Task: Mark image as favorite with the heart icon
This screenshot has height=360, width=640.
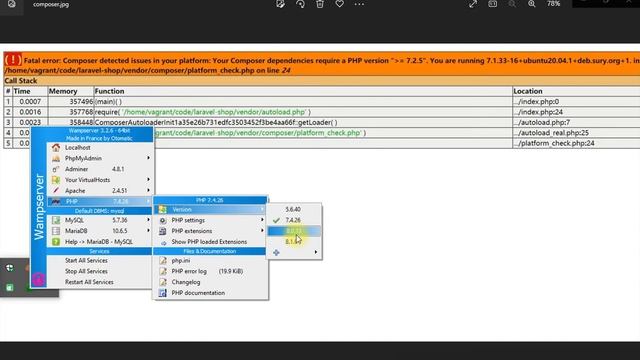Action: pyautogui.click(x=339, y=4)
